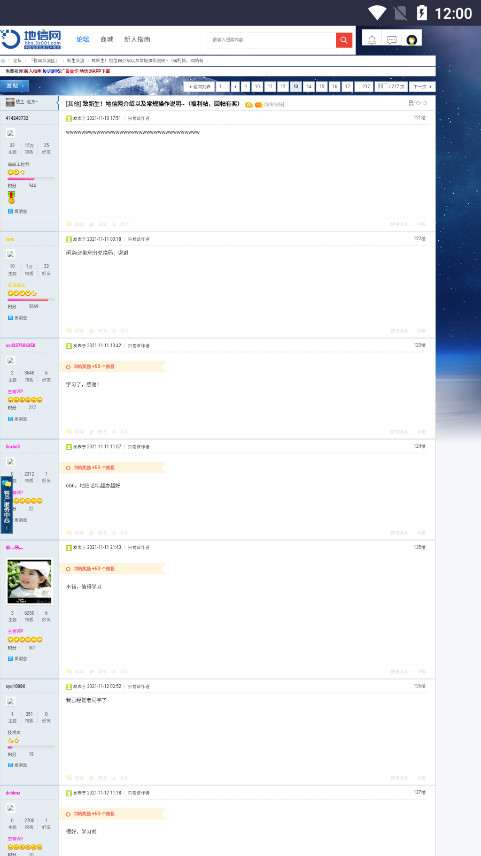Click the red search magnifier button
Screen dimensions: 481x856
tap(344, 40)
